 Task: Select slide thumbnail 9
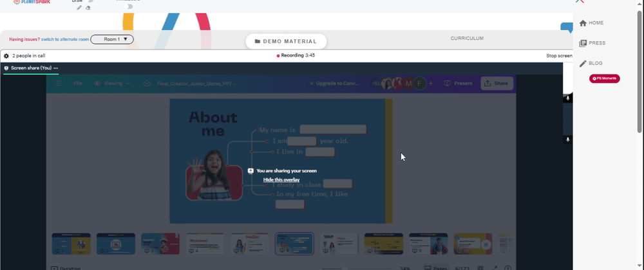tap(428, 244)
